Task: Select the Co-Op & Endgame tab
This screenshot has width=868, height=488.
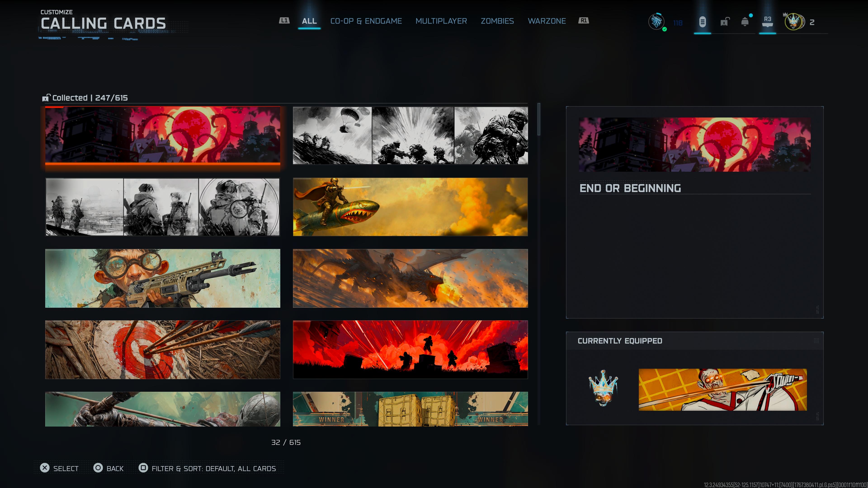Action: point(366,21)
